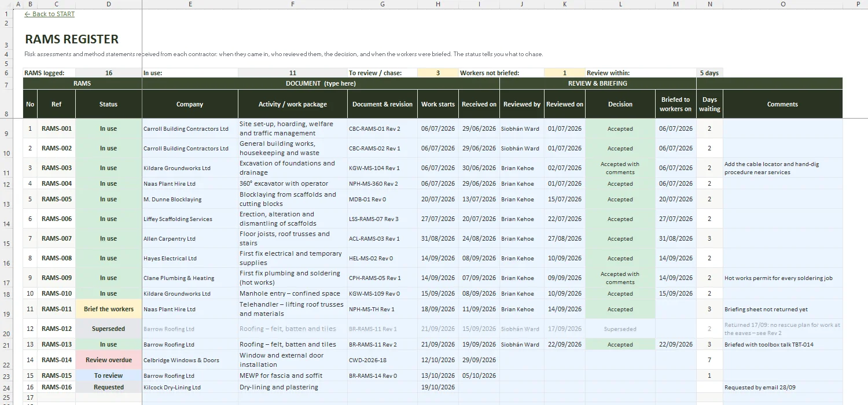The image size is (868, 405).
Task: Select column header O
Action: [x=782, y=4]
